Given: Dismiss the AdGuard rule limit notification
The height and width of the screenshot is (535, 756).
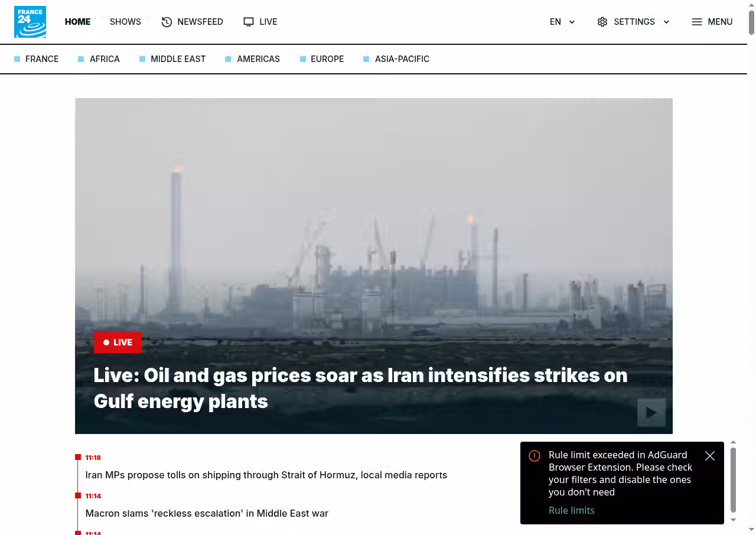Looking at the screenshot, I should [710, 456].
